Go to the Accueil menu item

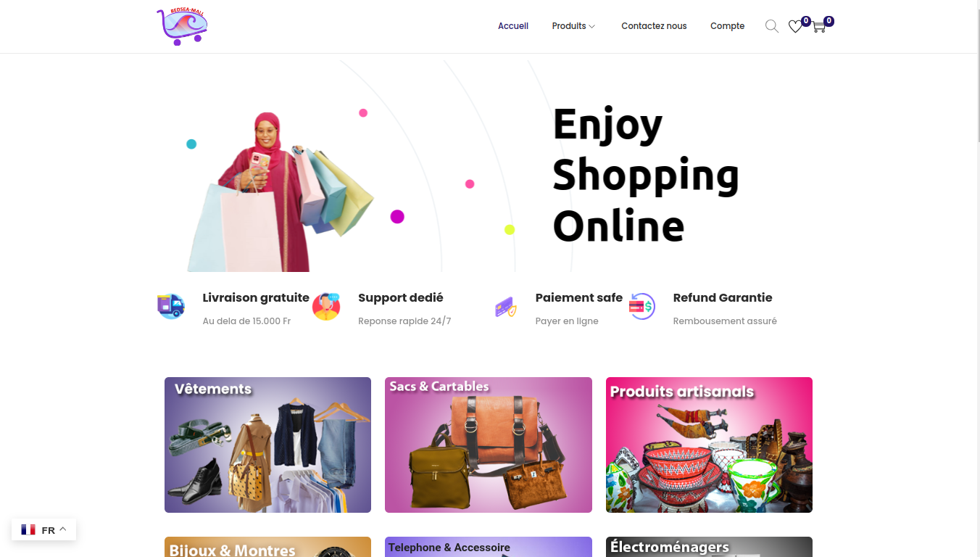coord(513,26)
